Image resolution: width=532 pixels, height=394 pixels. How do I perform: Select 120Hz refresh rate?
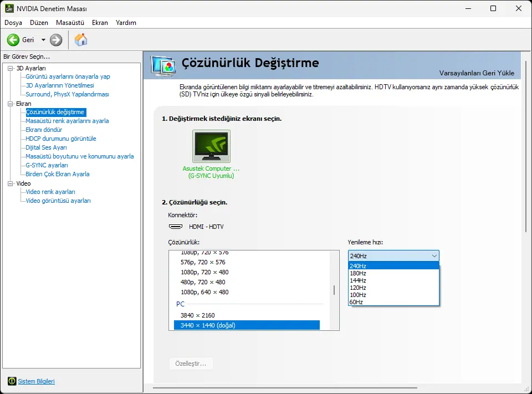click(x=393, y=288)
